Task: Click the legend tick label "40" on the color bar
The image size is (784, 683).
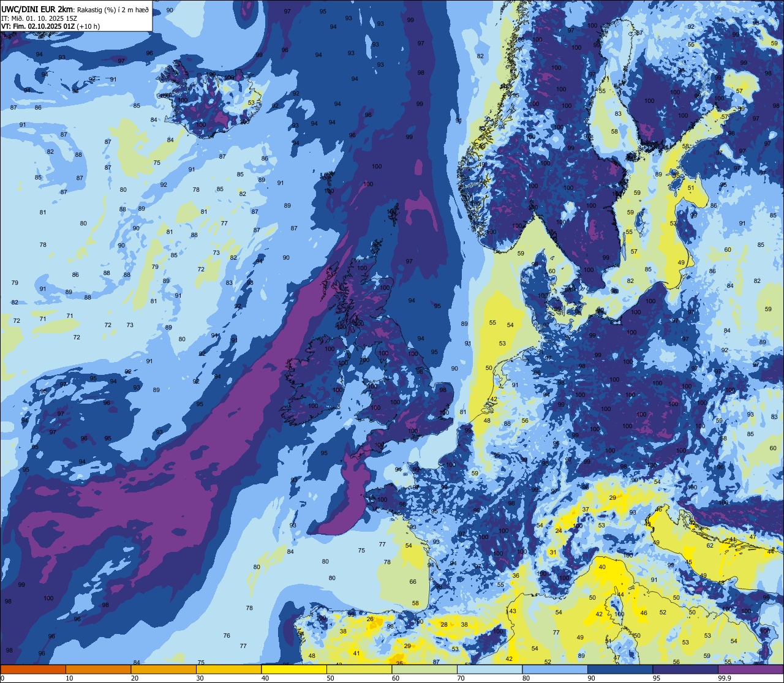Action: click(265, 678)
